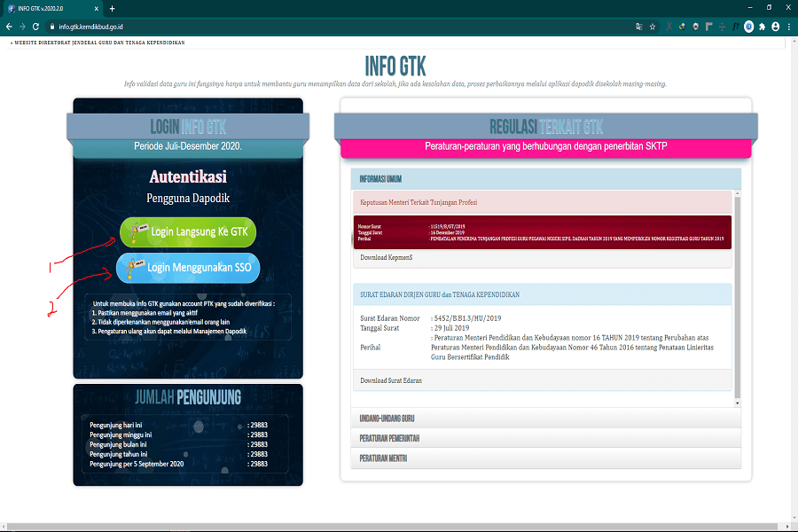Click the padlock site info icon
The height and width of the screenshot is (532, 798).
pos(52,27)
